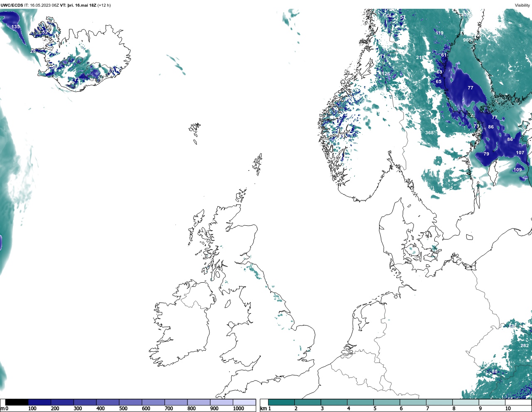
Task: Select the 300–400 m legend swatch
Action: [x=85, y=402]
